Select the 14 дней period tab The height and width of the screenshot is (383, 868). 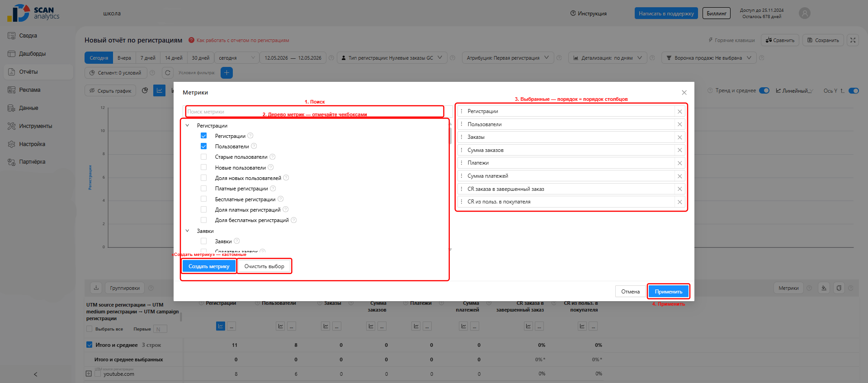pyautogui.click(x=174, y=58)
